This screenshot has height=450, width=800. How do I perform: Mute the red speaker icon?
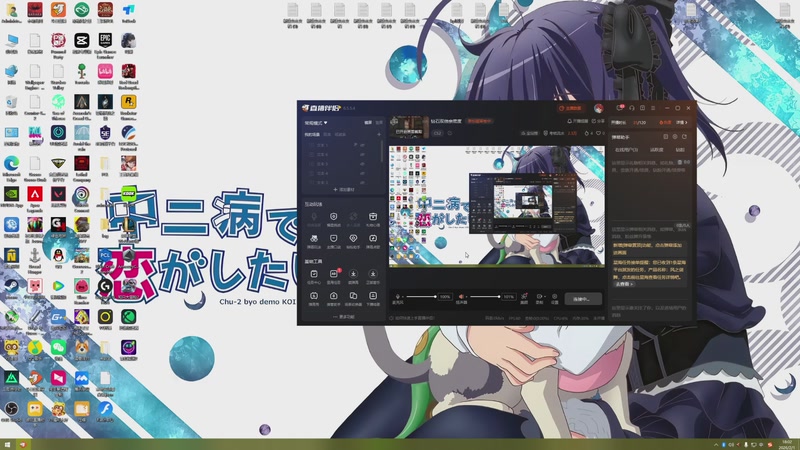point(461,296)
